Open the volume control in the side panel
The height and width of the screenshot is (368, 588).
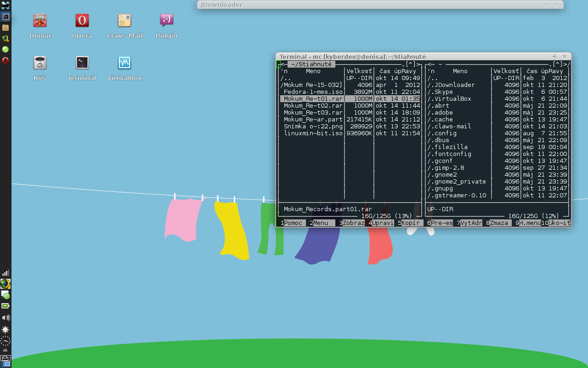click(x=6, y=318)
